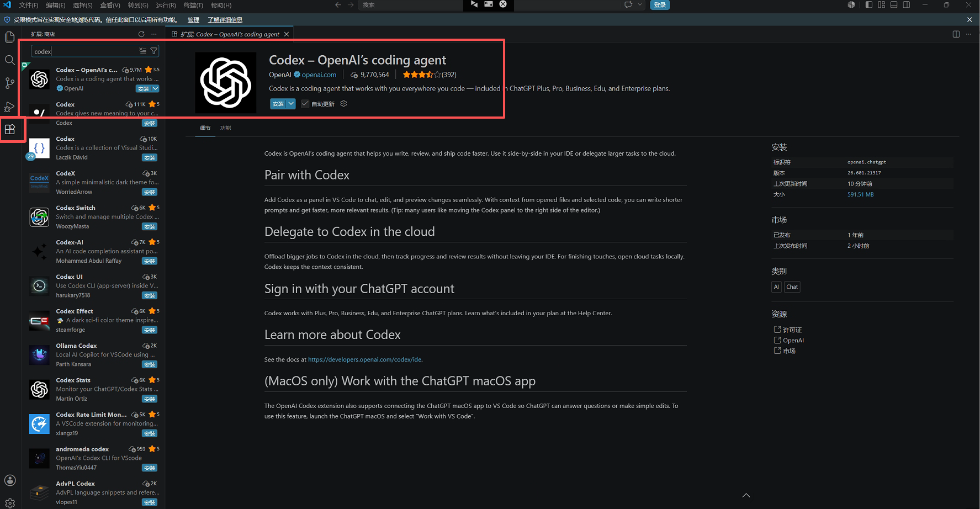Open the Search view in activity bar
Screen dimensions: 980x509
[x=10, y=60]
